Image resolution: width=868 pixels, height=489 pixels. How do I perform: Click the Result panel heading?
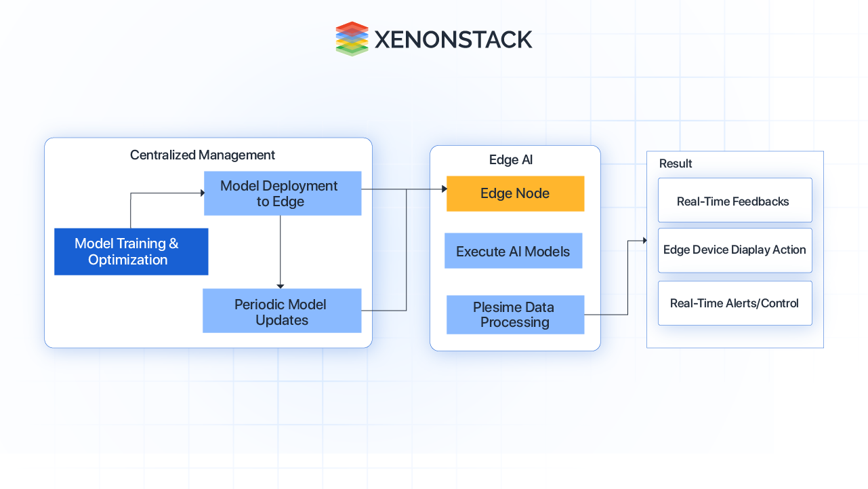(x=676, y=163)
